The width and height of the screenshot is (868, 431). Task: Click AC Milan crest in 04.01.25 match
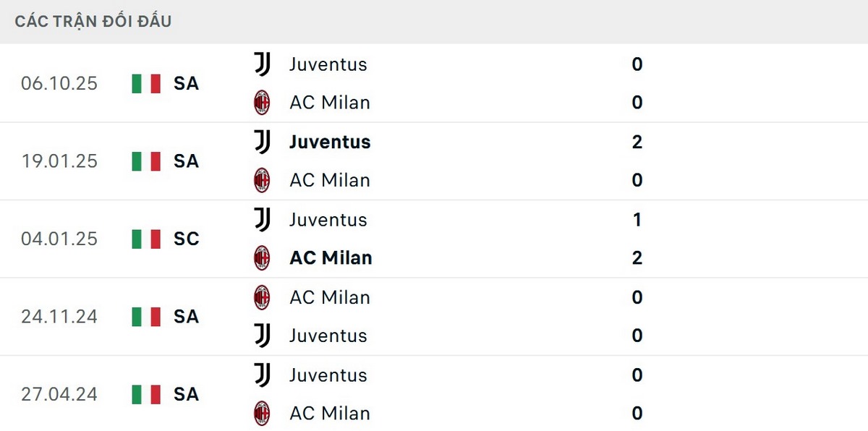pos(262,258)
